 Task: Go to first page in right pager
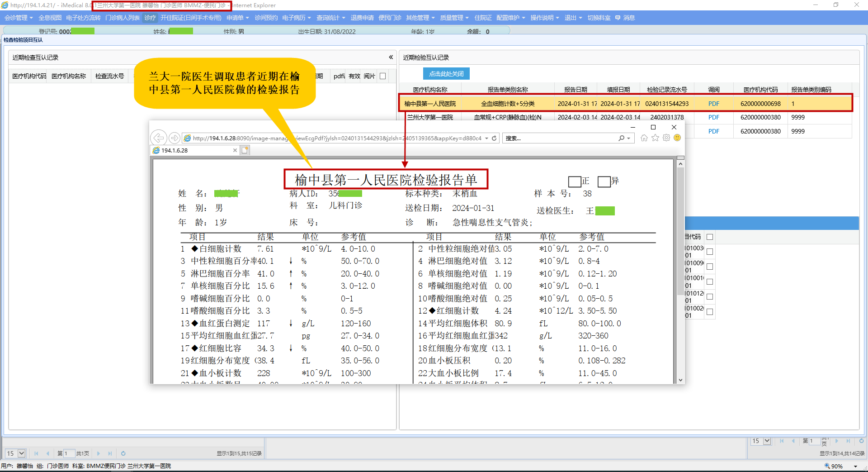pos(782,441)
